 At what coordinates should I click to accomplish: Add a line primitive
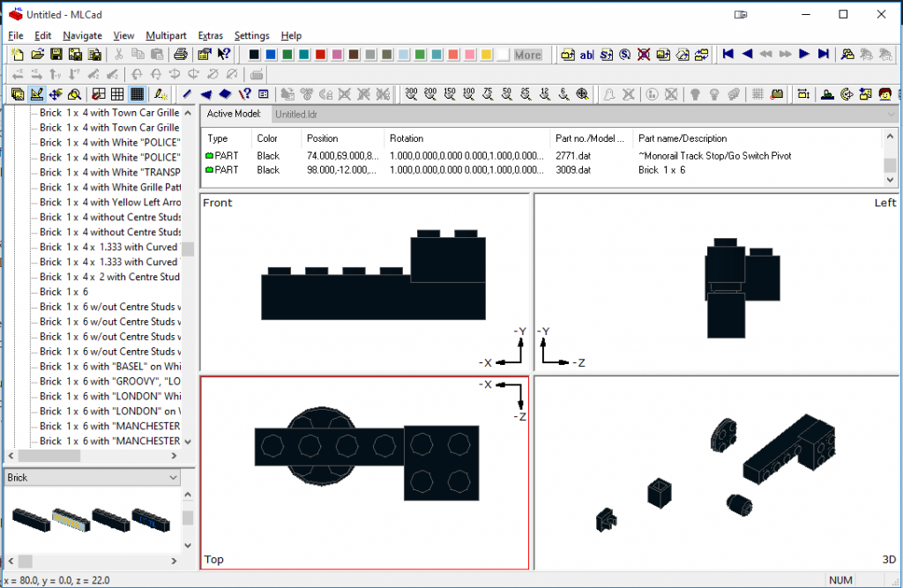[187, 93]
